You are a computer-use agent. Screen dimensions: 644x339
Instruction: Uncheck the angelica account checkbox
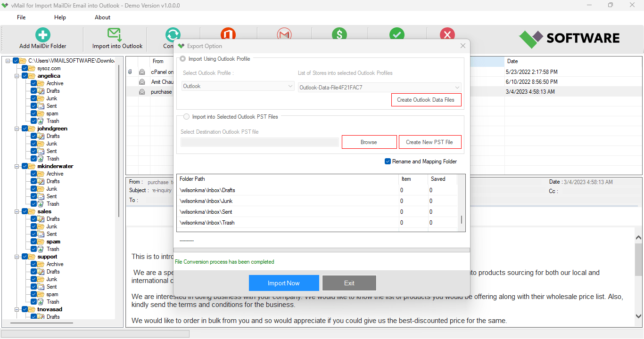(x=25, y=76)
